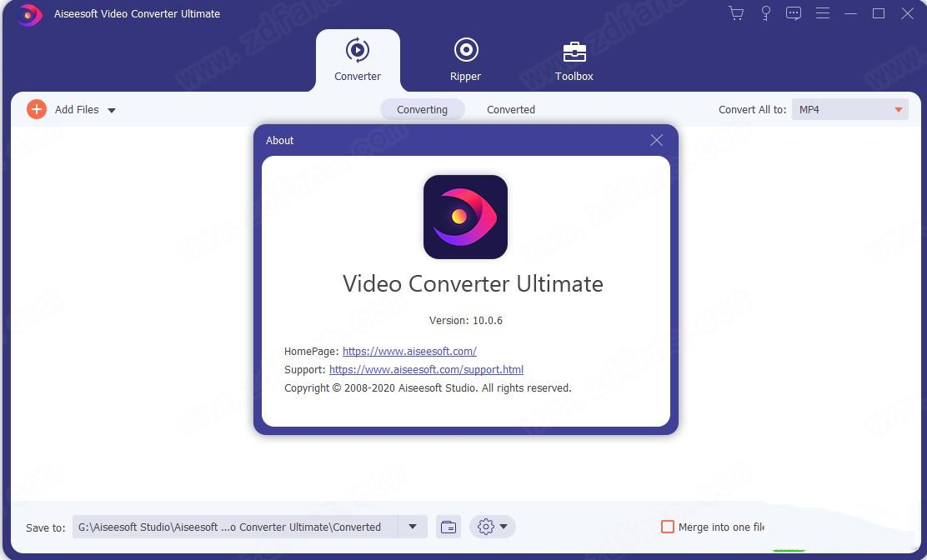Switch to the Ripper tab
This screenshot has width=927, height=560.
click(x=465, y=60)
